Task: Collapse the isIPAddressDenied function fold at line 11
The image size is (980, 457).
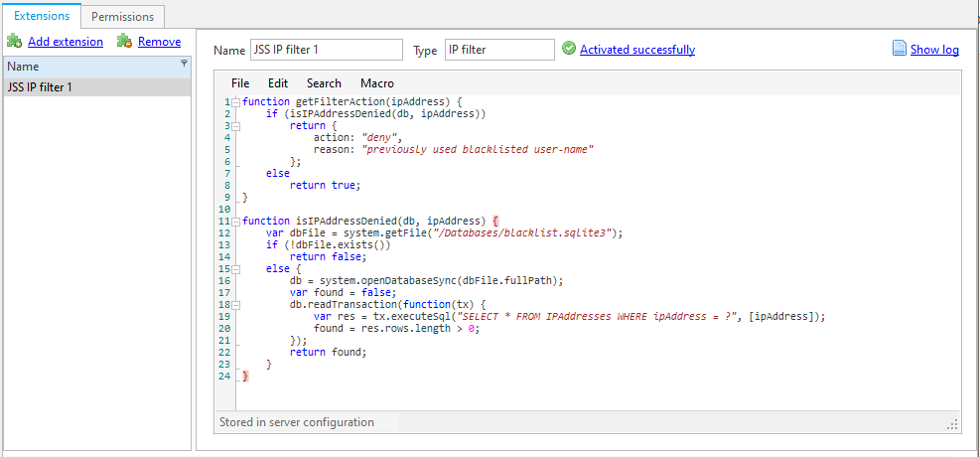Action: (236, 221)
